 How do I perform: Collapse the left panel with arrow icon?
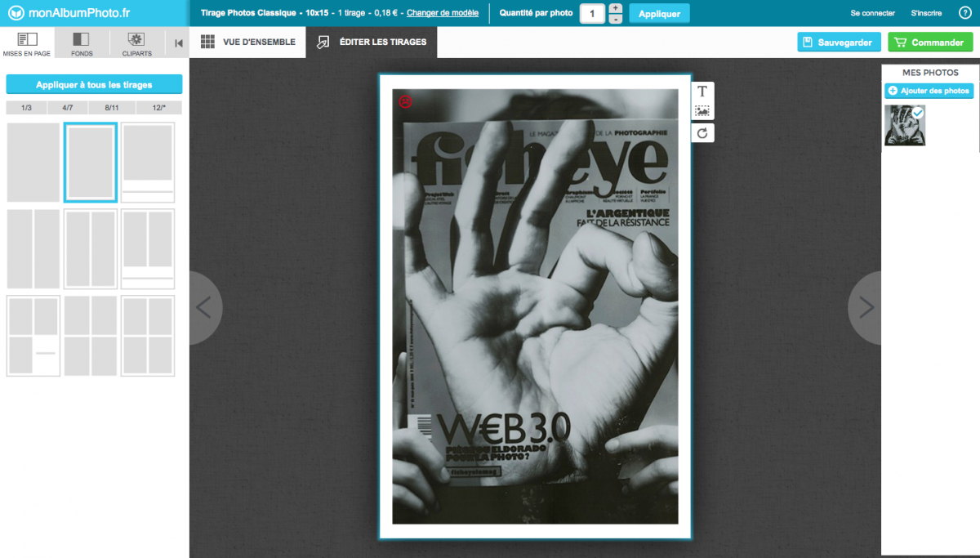pos(178,43)
